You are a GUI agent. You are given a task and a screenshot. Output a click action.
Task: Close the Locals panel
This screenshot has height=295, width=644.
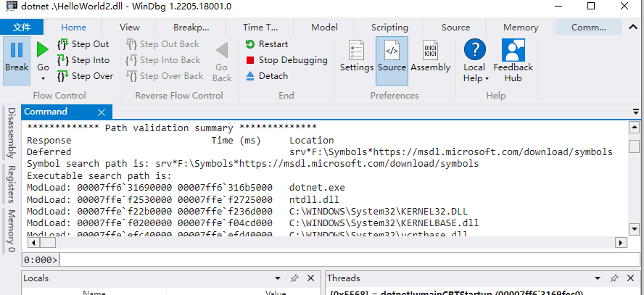tap(310, 278)
